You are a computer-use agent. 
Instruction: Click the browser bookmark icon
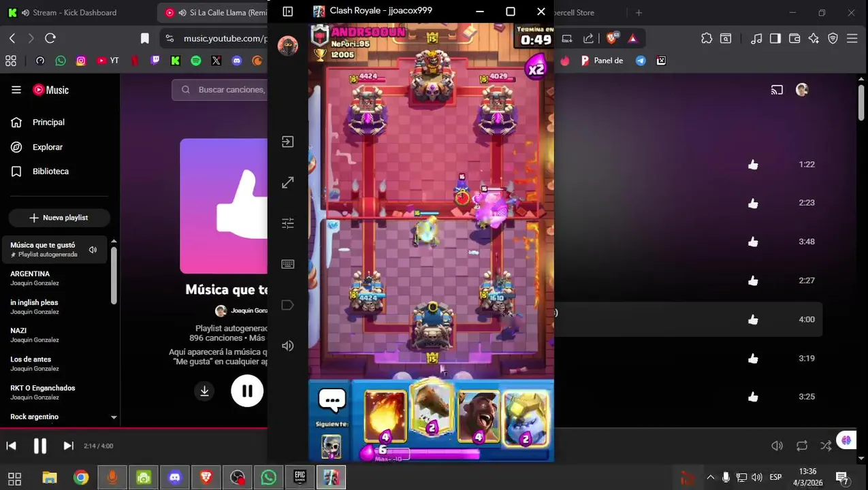[x=144, y=39]
